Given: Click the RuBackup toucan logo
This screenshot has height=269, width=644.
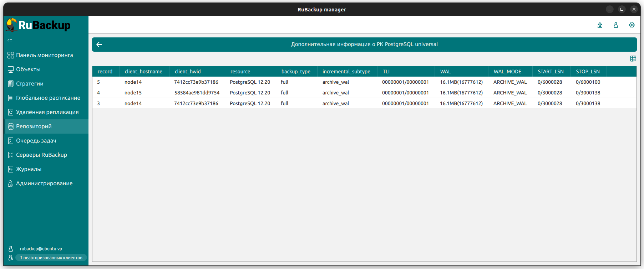Looking at the screenshot, I should pyautogui.click(x=12, y=25).
